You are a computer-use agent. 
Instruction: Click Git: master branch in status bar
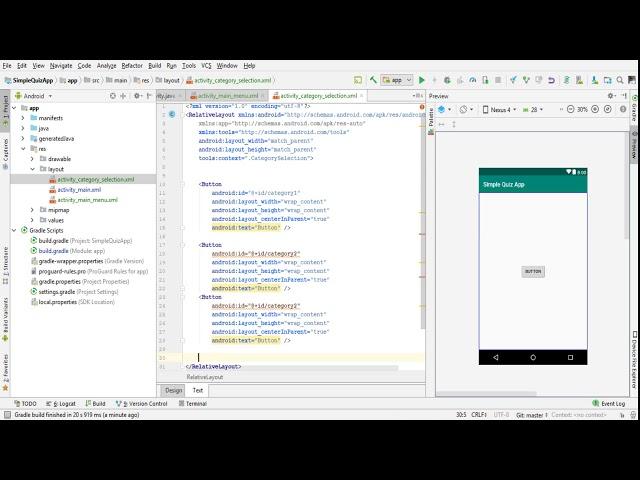[531, 415]
